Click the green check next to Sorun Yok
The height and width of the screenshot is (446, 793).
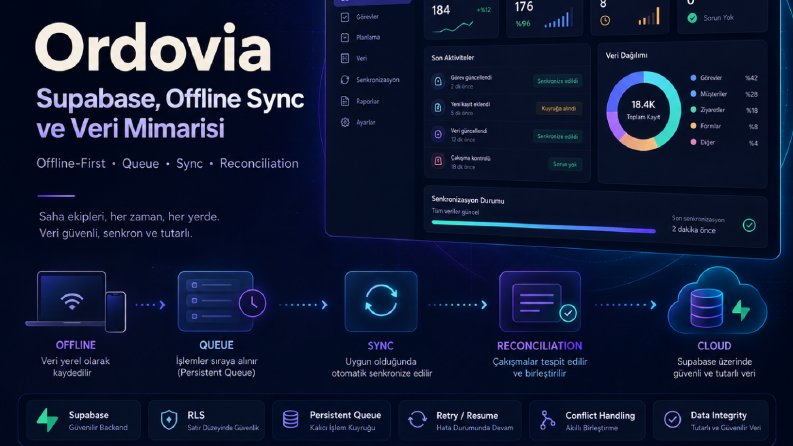692,18
